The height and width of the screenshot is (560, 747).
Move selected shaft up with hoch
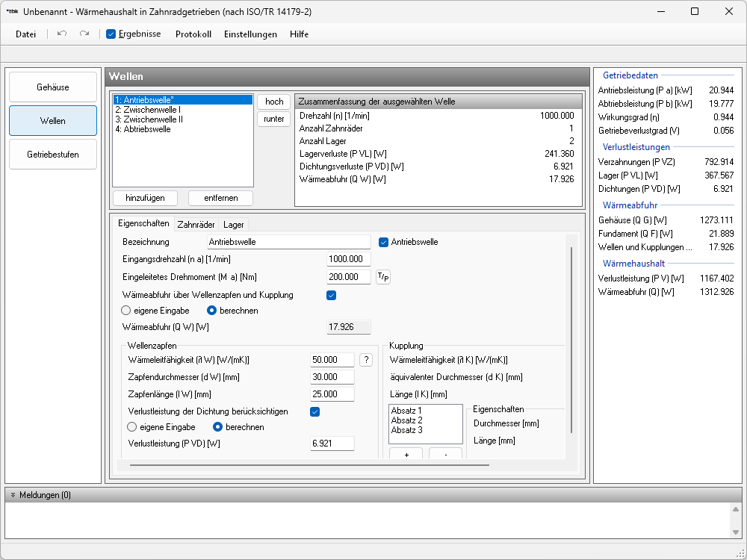pos(274,102)
